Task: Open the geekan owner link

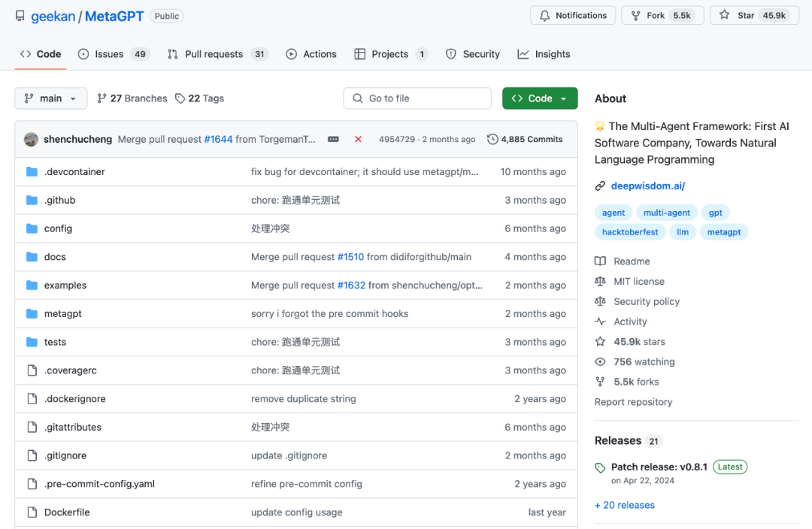Action: pyautogui.click(x=53, y=17)
